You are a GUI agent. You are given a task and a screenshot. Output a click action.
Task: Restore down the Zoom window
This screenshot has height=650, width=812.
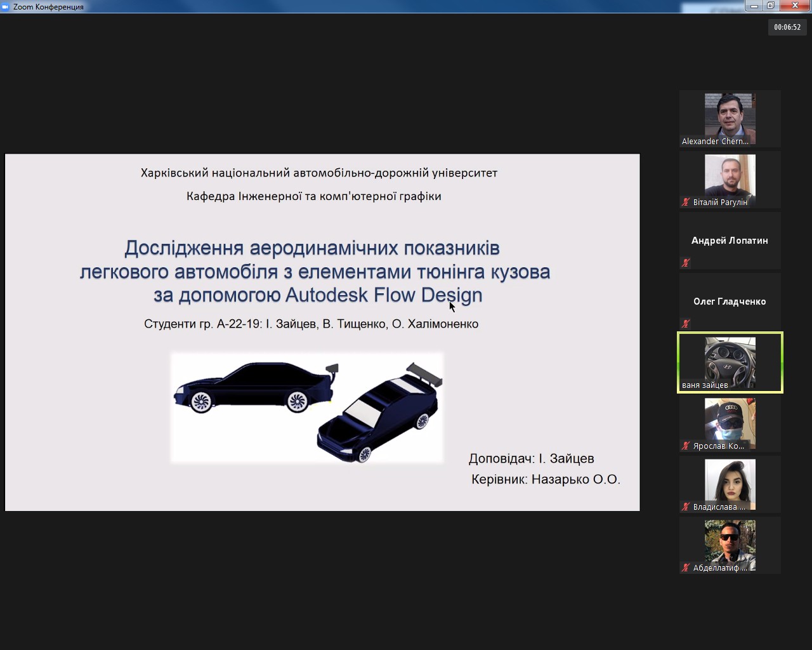click(x=771, y=6)
